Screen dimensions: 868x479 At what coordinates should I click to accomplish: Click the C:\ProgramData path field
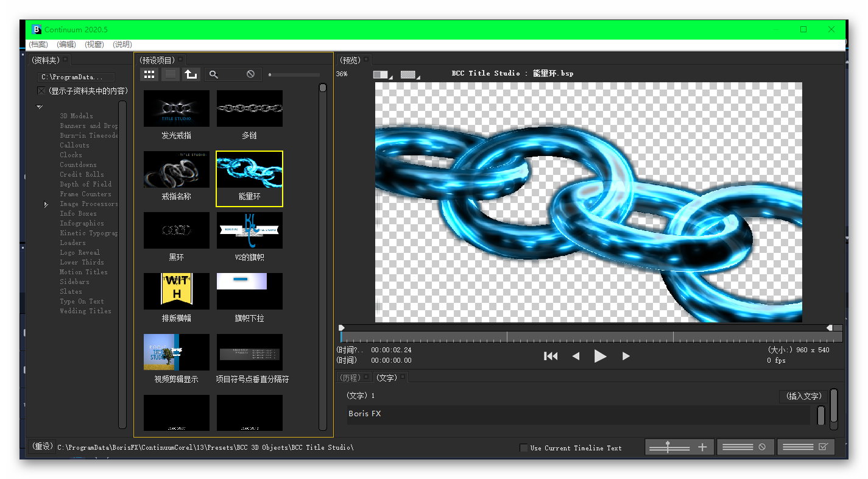pos(76,77)
